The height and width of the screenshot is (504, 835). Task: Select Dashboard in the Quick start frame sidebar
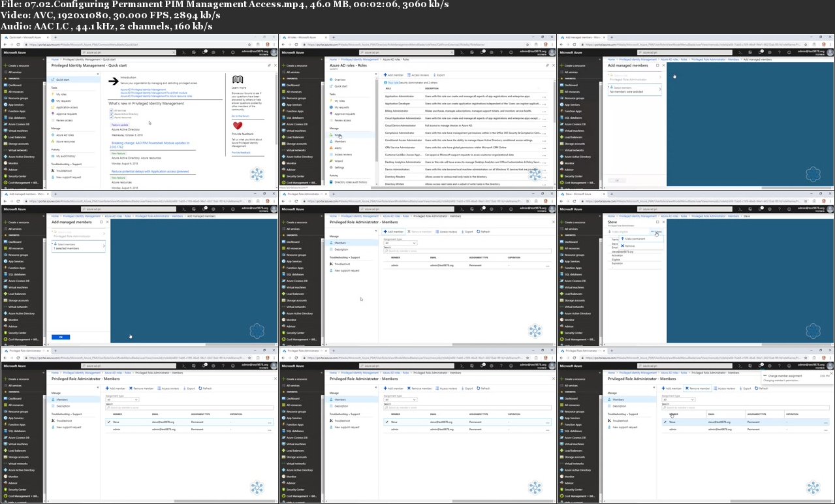pyautogui.click(x=15, y=85)
